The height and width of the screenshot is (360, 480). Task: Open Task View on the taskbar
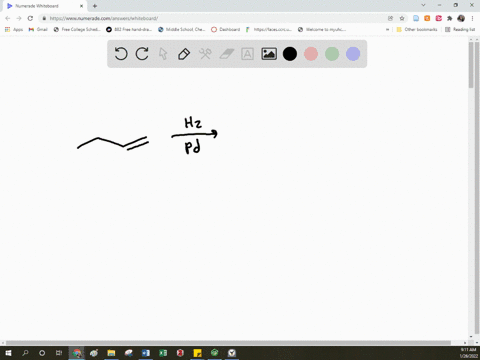[59, 353]
